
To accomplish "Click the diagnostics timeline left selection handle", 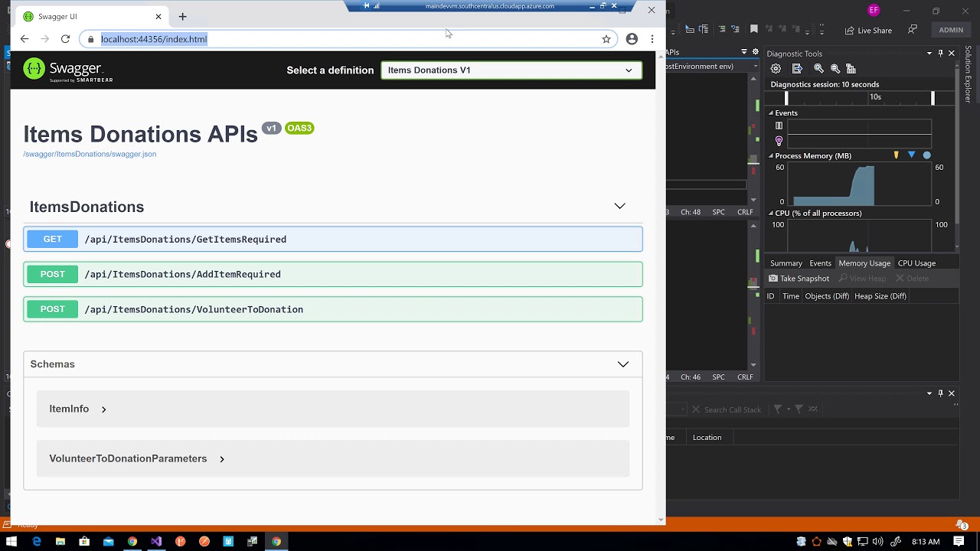I will click(x=786, y=98).
